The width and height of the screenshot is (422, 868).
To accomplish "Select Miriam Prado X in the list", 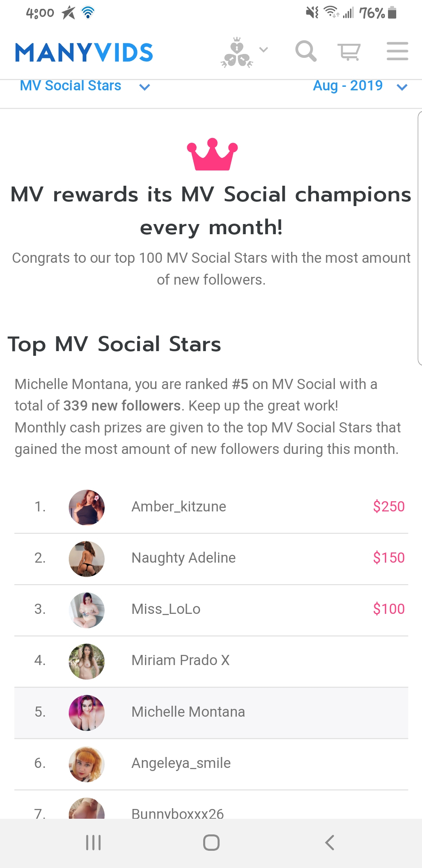I will [211, 661].
